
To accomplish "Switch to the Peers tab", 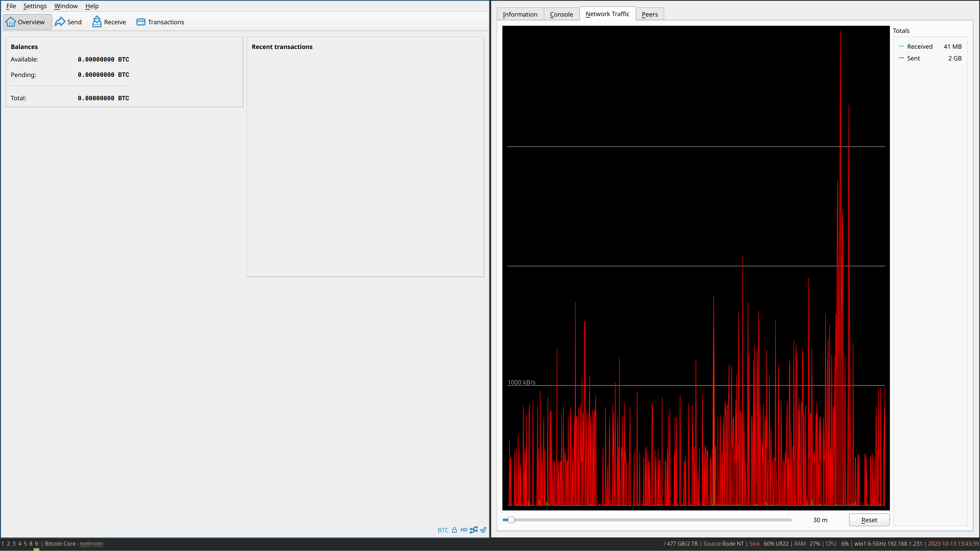I will pos(650,14).
